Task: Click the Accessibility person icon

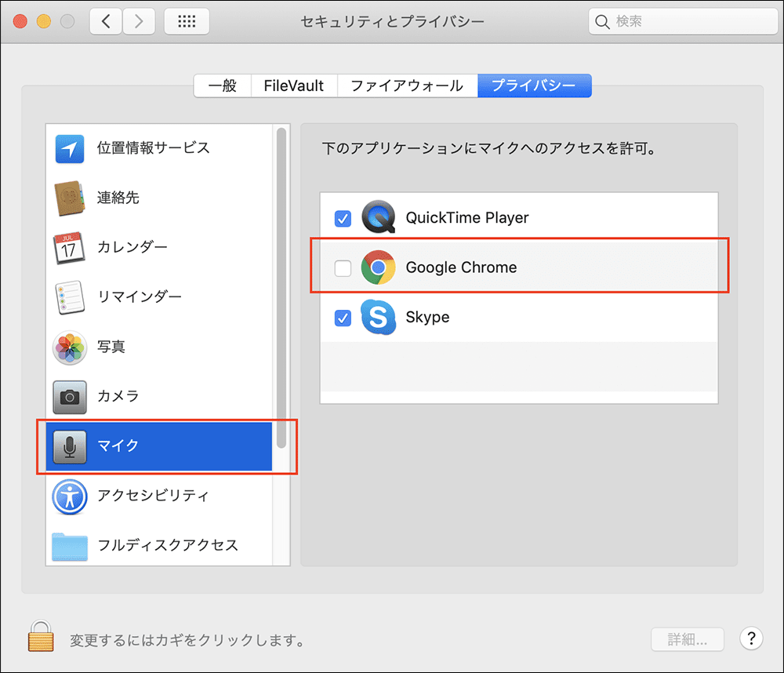Action: 70,497
